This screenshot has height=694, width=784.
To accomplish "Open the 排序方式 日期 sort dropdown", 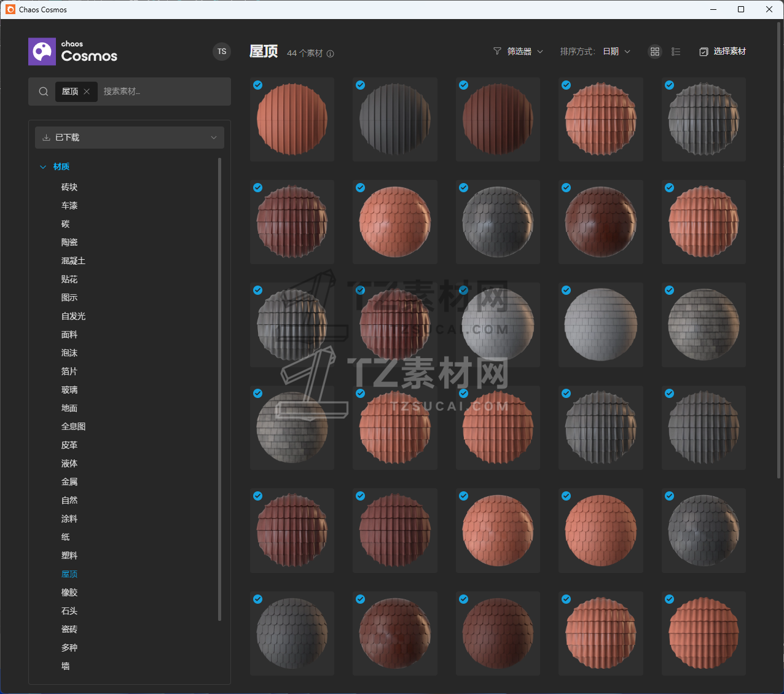I will [595, 52].
